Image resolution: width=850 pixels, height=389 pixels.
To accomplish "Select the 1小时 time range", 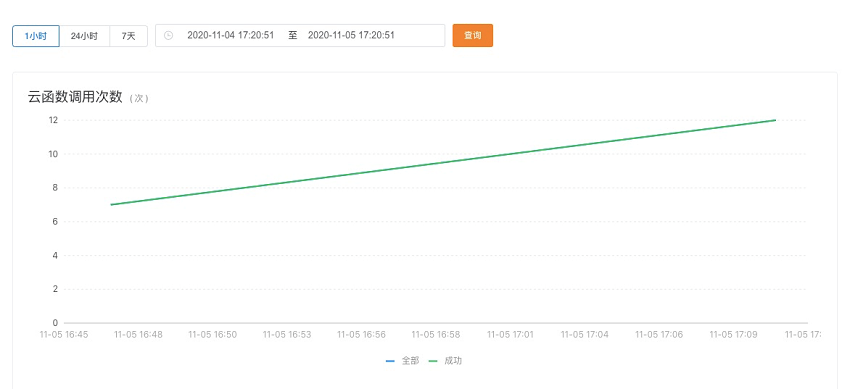I will pos(36,36).
